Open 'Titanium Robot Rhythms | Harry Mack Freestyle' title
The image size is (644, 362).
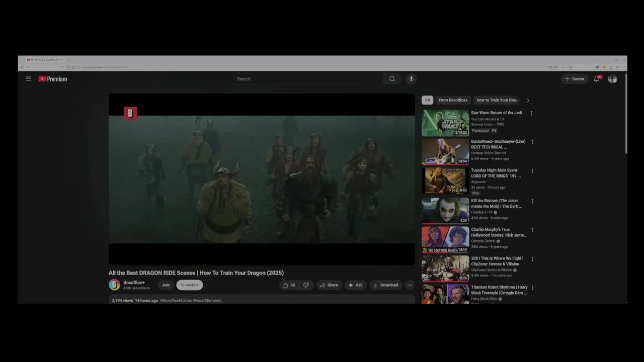(x=499, y=290)
